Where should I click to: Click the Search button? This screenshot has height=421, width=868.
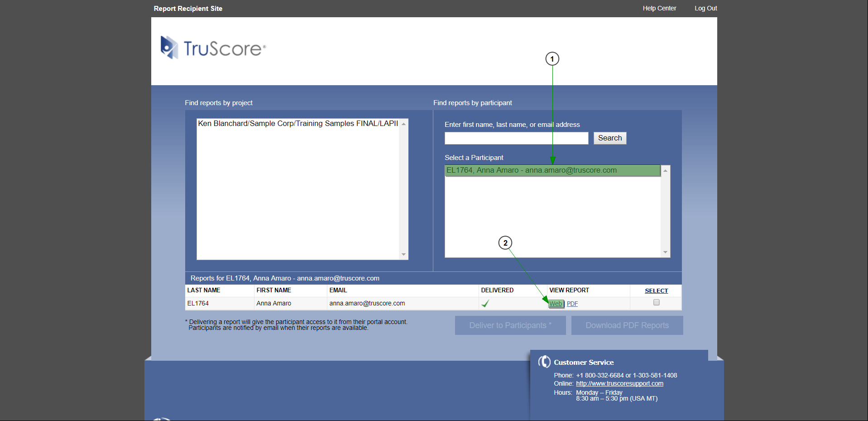click(610, 138)
